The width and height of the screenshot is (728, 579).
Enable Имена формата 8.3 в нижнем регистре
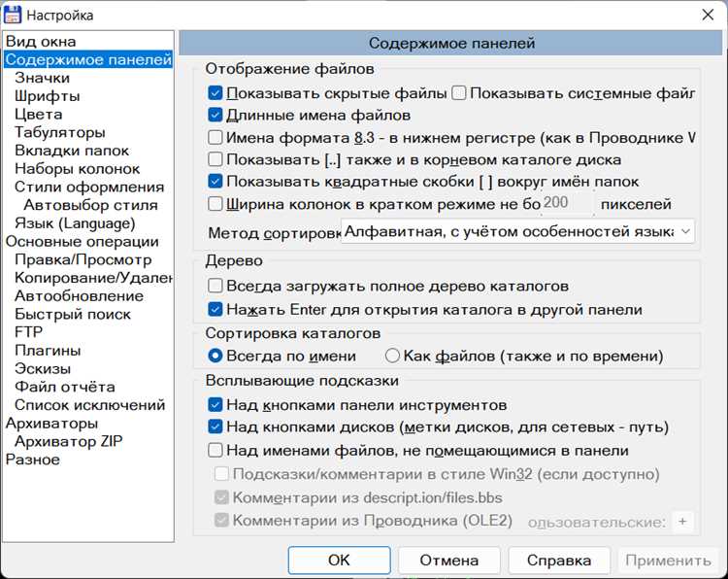215,138
